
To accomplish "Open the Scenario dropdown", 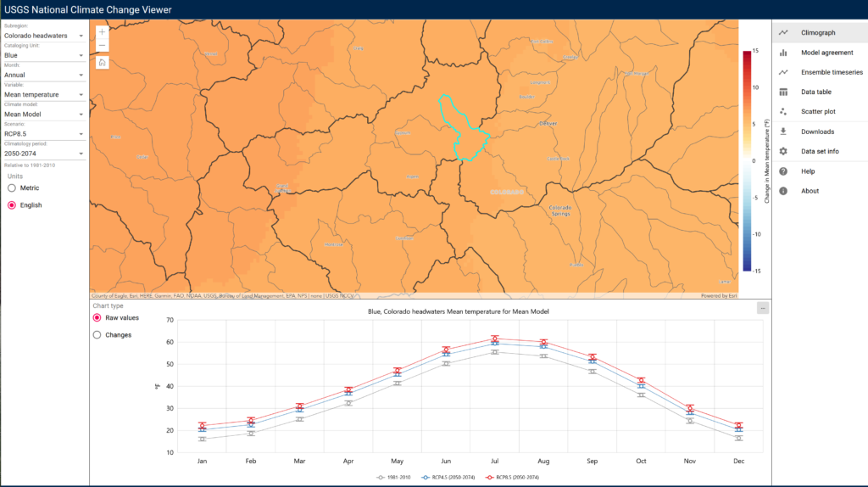I will [44, 134].
